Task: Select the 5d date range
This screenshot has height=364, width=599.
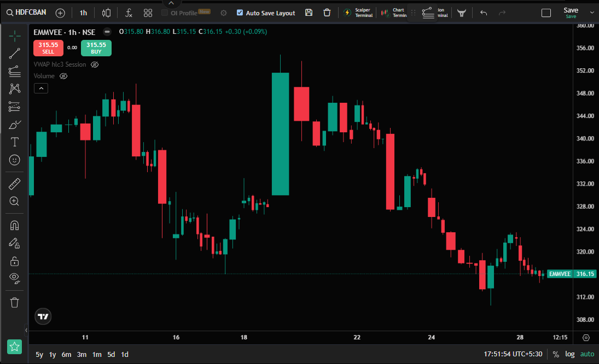Action: [111, 355]
